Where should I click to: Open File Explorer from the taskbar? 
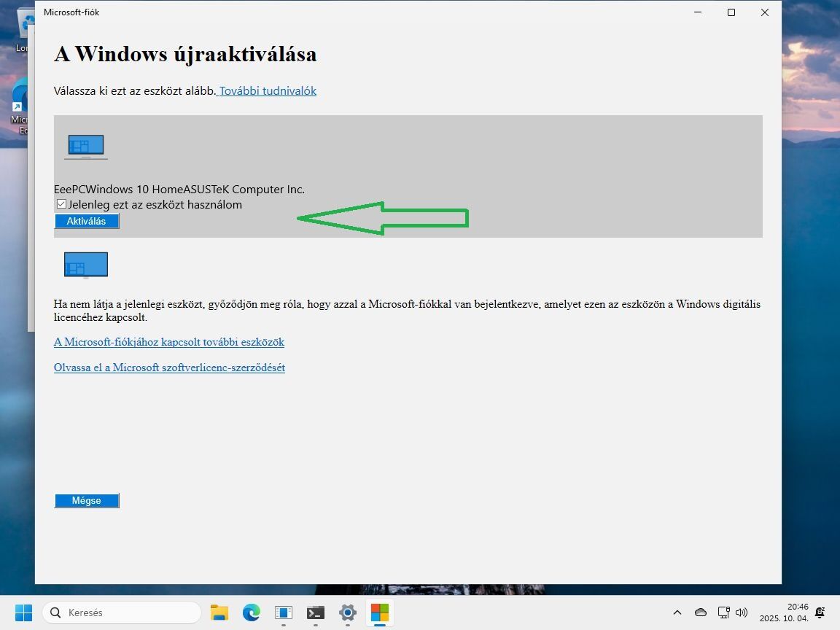219,612
